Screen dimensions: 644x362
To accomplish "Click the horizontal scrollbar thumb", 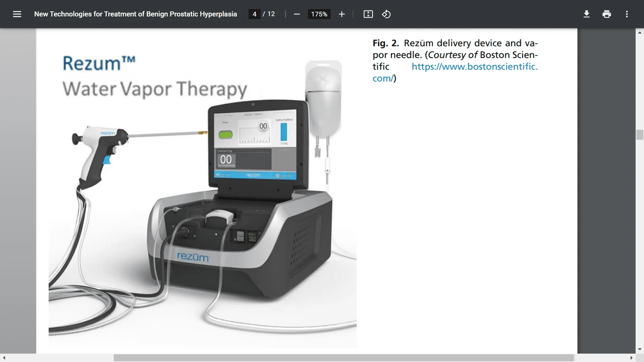I will [343, 358].
